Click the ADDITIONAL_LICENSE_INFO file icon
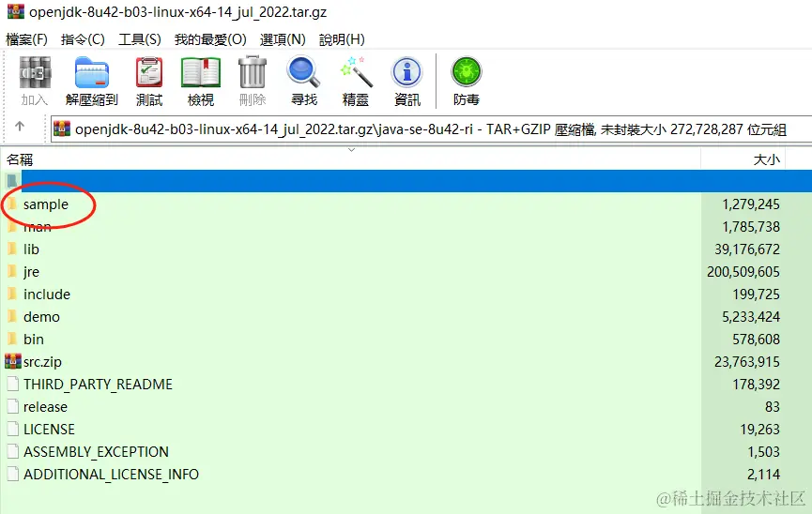 tap(13, 475)
